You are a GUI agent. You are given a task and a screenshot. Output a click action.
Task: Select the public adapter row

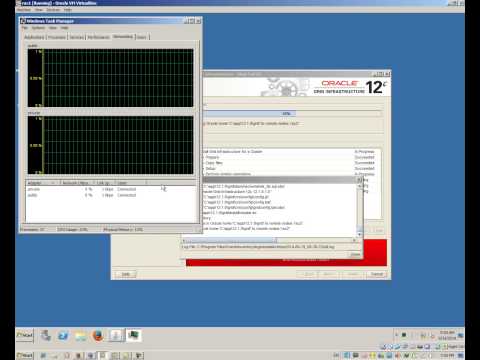pos(111,195)
